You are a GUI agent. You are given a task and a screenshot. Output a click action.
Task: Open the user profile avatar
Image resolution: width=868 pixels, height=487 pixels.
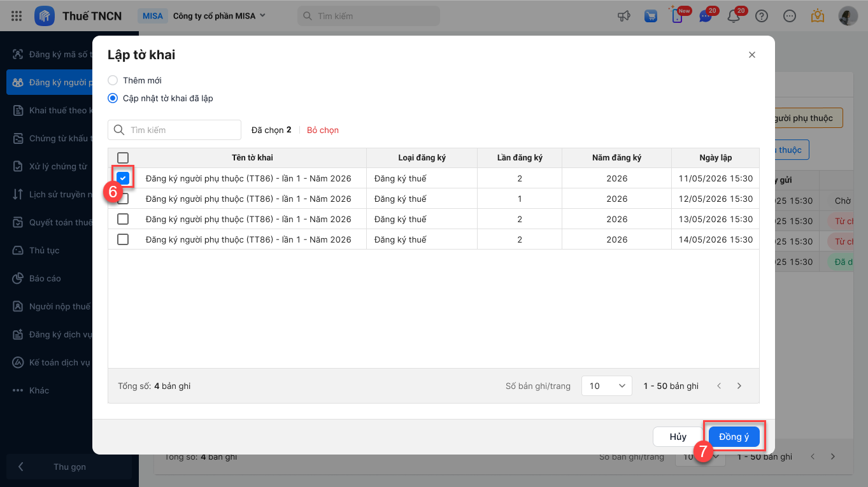tap(848, 16)
